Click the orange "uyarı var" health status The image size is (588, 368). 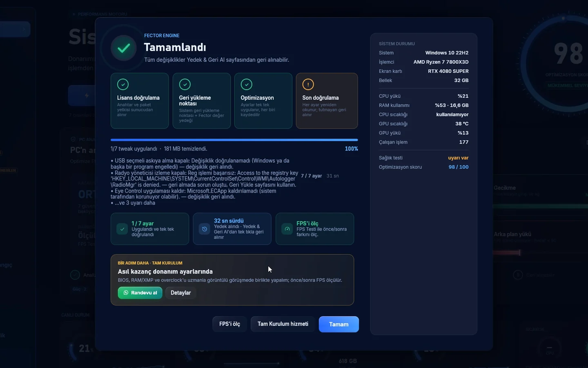coord(458,158)
